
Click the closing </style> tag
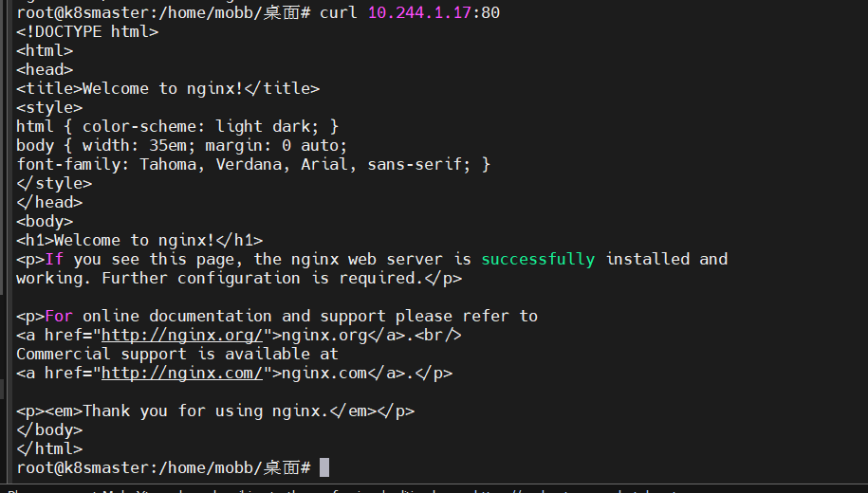pos(54,183)
